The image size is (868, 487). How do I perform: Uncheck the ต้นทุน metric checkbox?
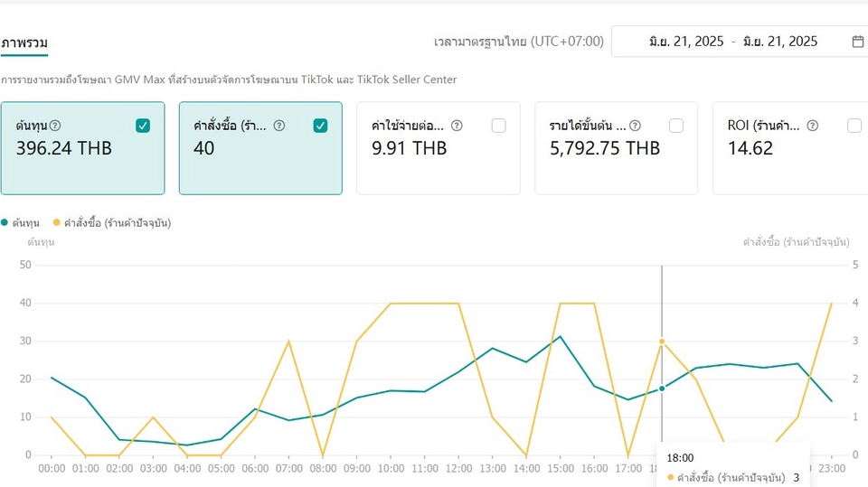point(143,126)
